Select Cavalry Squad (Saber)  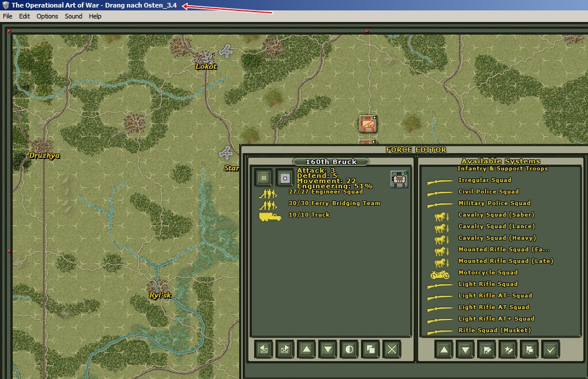496,215
